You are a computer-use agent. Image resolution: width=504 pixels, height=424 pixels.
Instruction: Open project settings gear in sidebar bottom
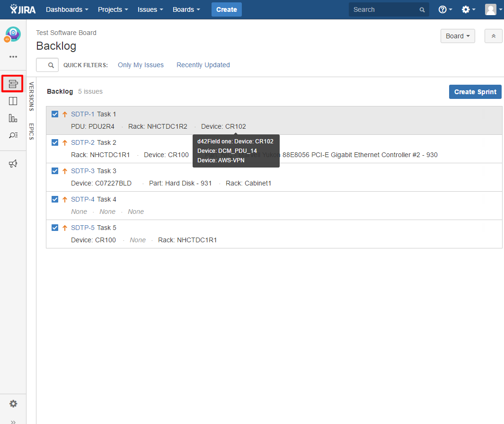click(13, 404)
